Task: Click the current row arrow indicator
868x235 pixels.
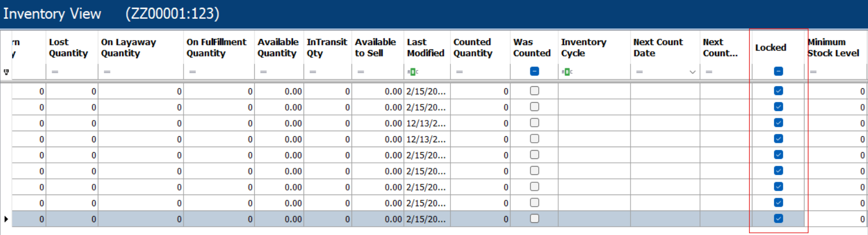Action: click(6, 219)
